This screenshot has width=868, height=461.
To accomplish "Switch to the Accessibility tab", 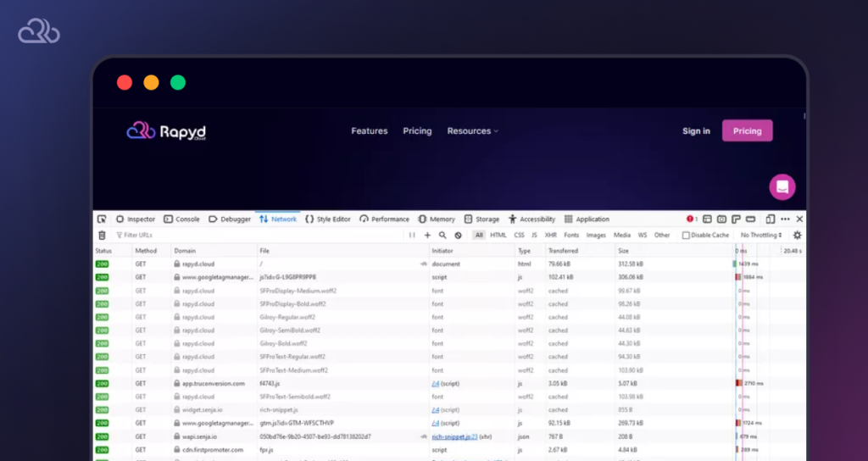I will 531,219.
